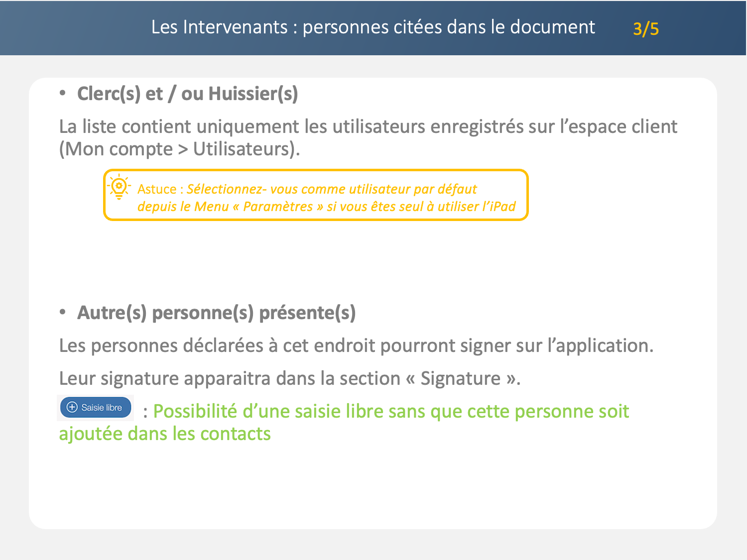Click the slide title "Les Intervenants"

pyautogui.click(x=219, y=27)
